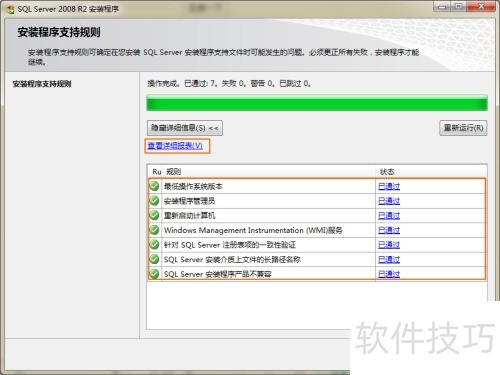
Task: Select the 重新启动计算机 rule text
Action: coord(189,216)
